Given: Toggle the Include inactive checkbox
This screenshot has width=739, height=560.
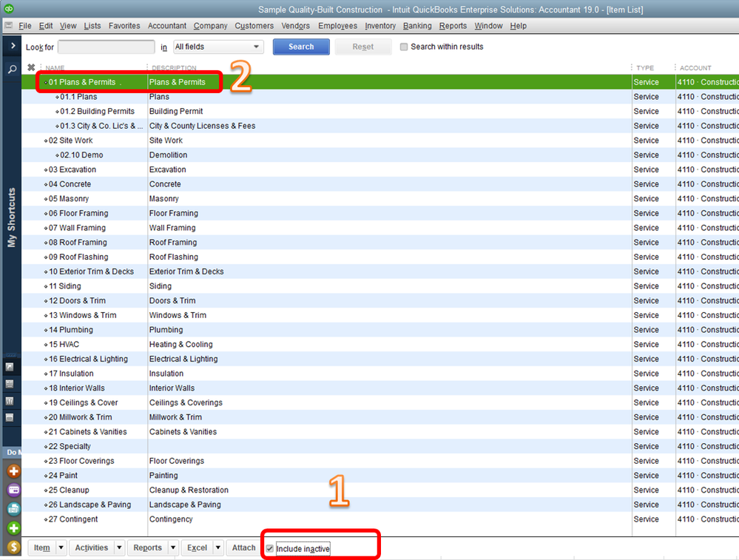Looking at the screenshot, I should tap(269, 548).
